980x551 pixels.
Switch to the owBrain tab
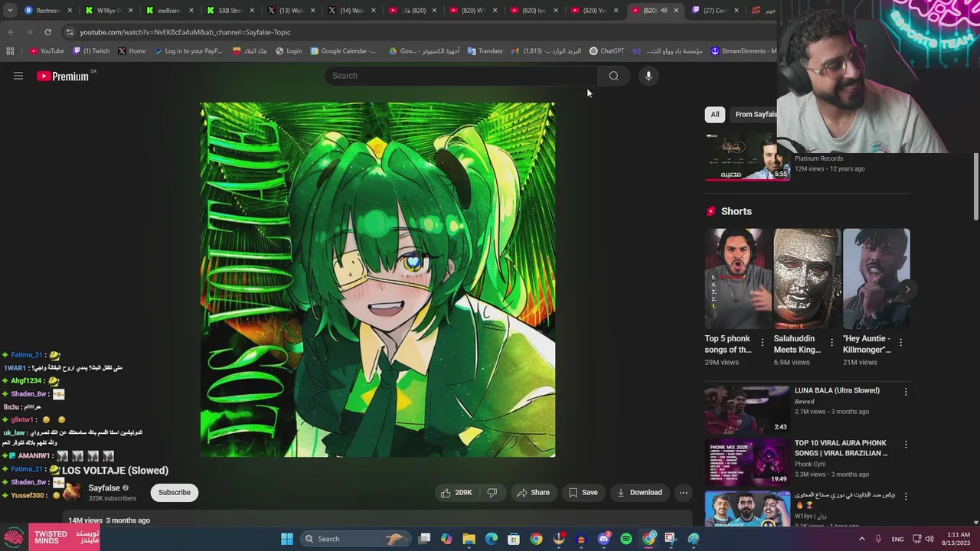[x=169, y=11]
